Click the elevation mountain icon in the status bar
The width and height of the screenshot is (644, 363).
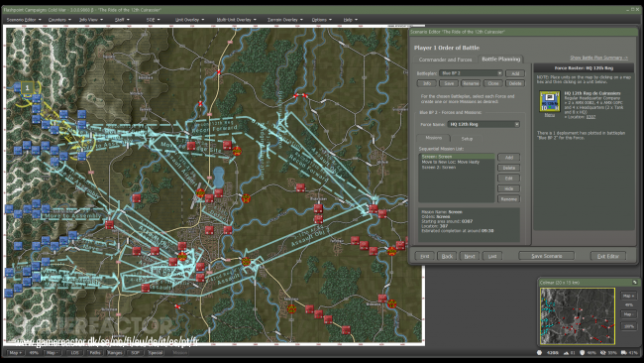[x=566, y=352]
